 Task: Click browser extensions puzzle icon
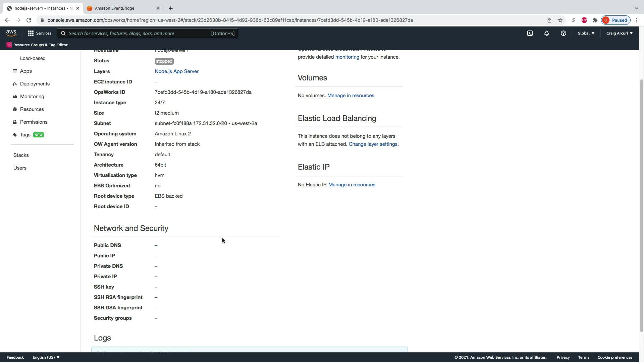tap(595, 20)
